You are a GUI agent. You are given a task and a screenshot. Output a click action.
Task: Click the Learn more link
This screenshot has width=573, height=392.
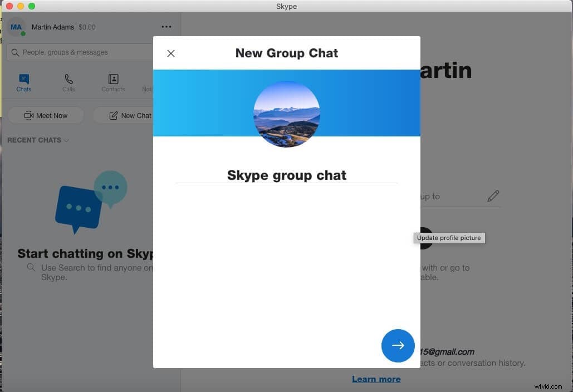coord(376,379)
